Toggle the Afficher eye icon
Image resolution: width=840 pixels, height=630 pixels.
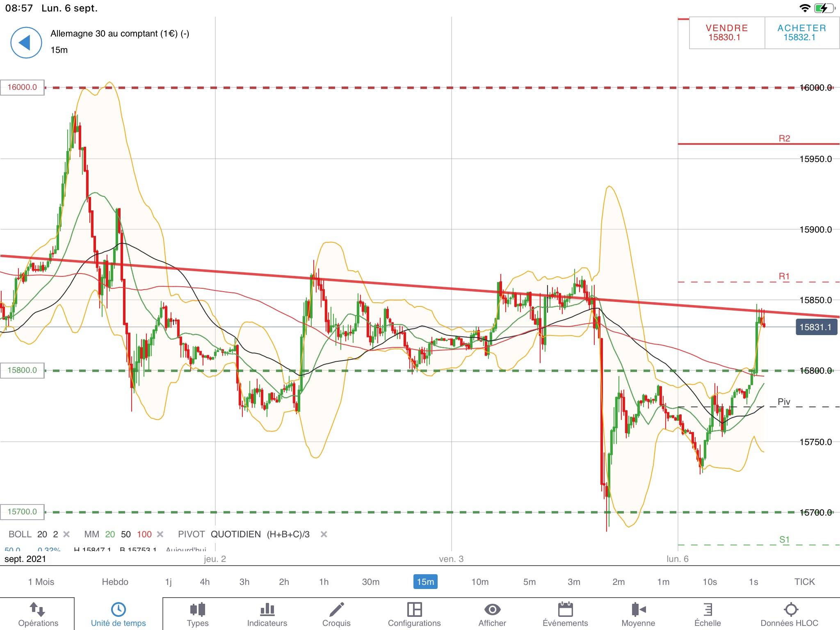click(x=492, y=609)
